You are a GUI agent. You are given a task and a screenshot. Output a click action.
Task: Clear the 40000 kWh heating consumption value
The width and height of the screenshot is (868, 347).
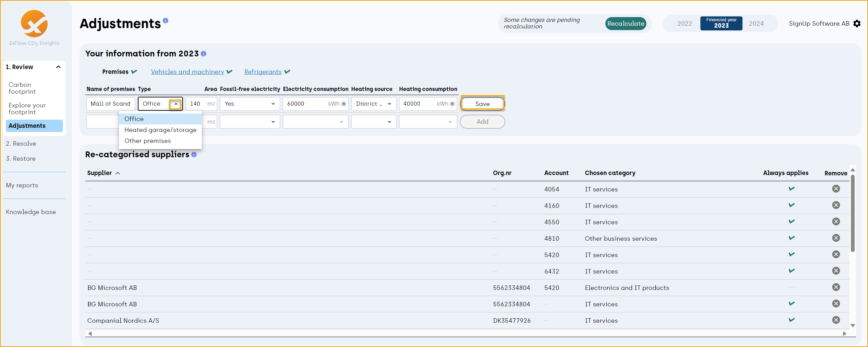pos(452,104)
